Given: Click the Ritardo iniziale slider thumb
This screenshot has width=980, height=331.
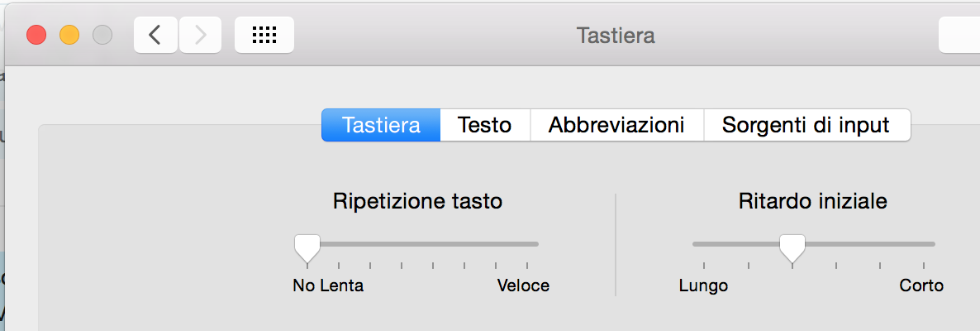Looking at the screenshot, I should coord(792,248).
